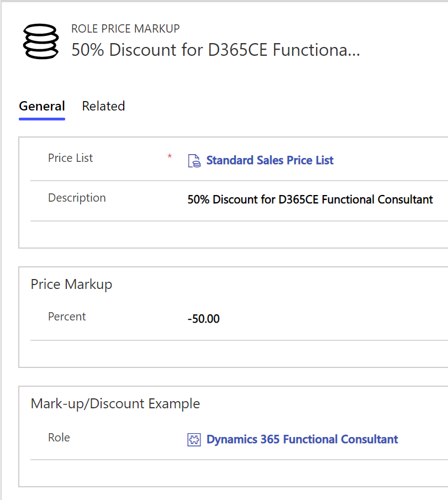Click the Description text field value
The image size is (448, 500).
click(310, 199)
